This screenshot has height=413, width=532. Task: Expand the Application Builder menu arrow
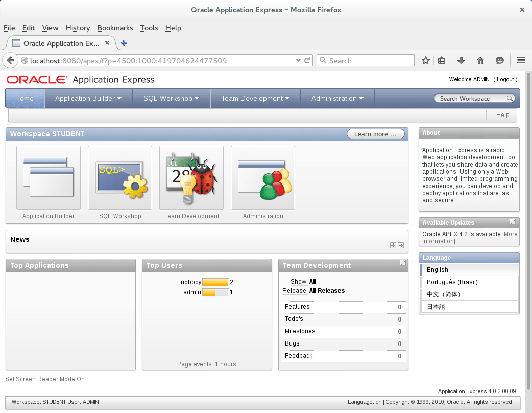click(x=119, y=98)
